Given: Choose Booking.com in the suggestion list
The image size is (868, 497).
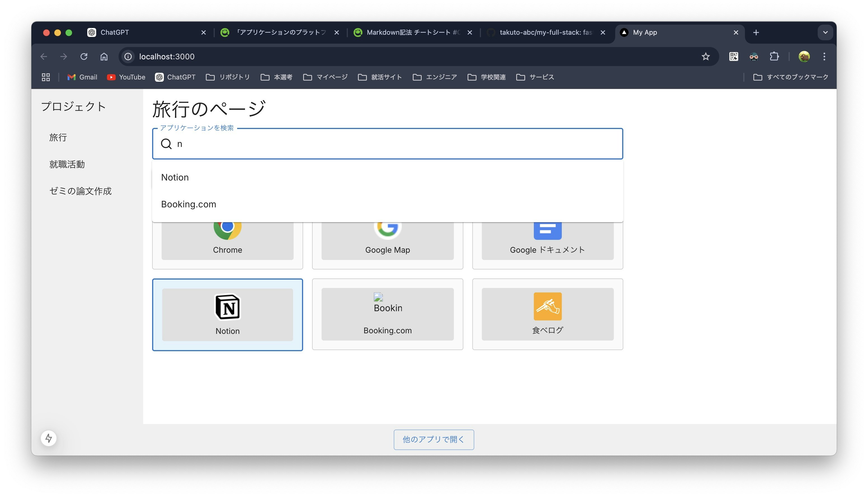Looking at the screenshot, I should [x=188, y=204].
